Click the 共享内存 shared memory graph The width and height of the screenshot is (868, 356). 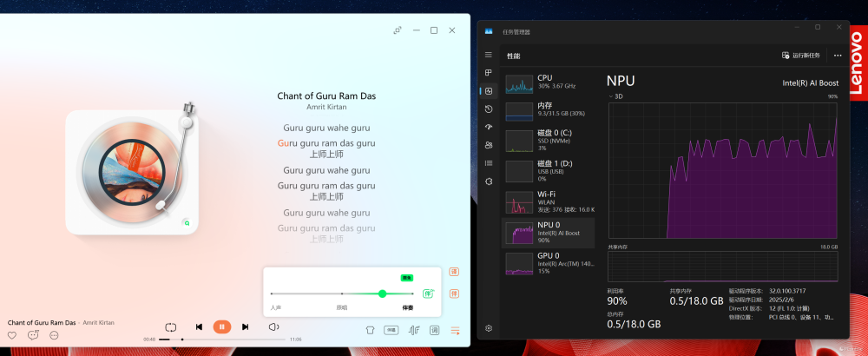[x=723, y=267]
